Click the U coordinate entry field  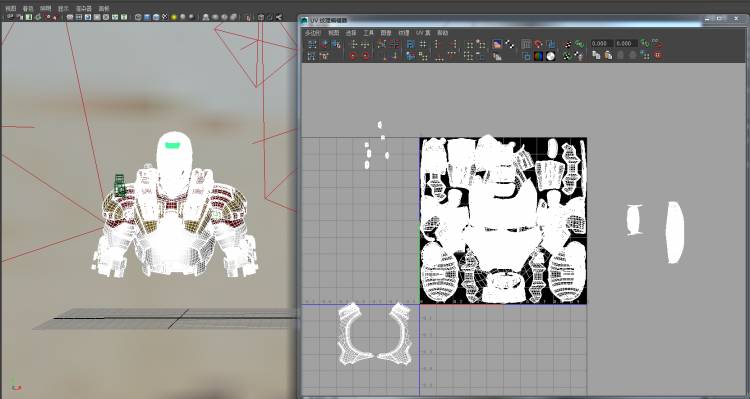pyautogui.click(x=602, y=44)
